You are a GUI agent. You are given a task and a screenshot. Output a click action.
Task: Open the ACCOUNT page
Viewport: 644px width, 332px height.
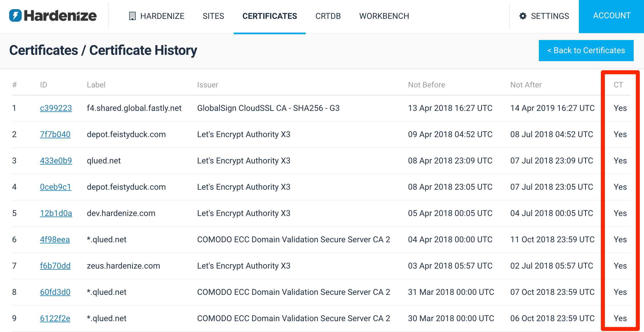[x=611, y=16]
